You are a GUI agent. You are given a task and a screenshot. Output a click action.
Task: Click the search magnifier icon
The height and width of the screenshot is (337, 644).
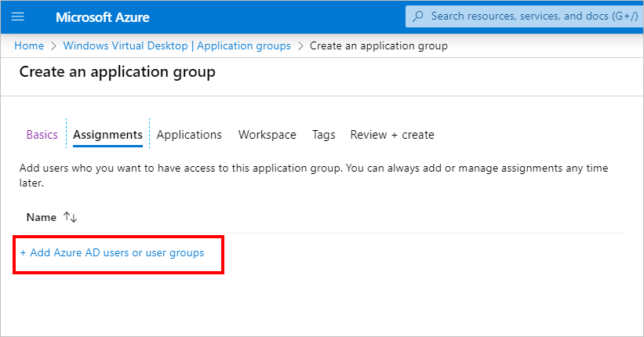pyautogui.click(x=417, y=16)
